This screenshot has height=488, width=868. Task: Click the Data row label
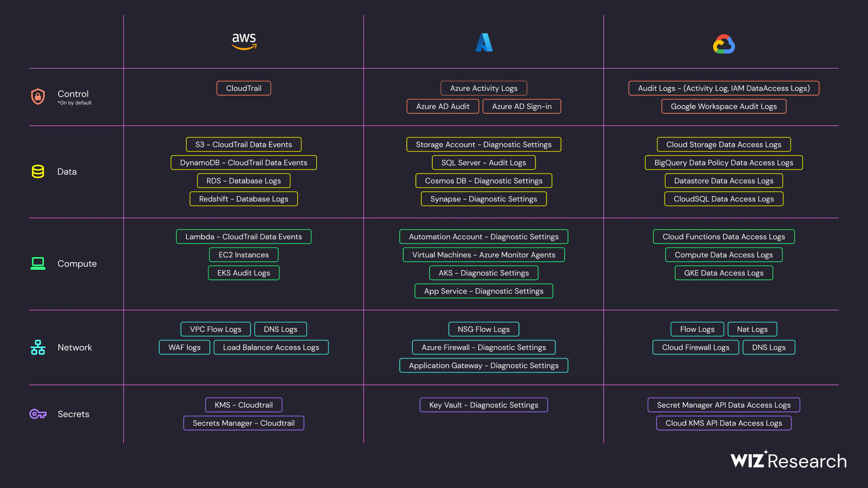point(67,172)
